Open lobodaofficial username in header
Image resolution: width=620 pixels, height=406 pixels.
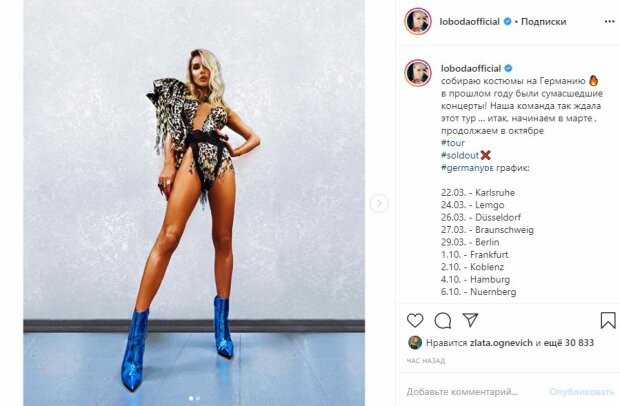pos(469,22)
